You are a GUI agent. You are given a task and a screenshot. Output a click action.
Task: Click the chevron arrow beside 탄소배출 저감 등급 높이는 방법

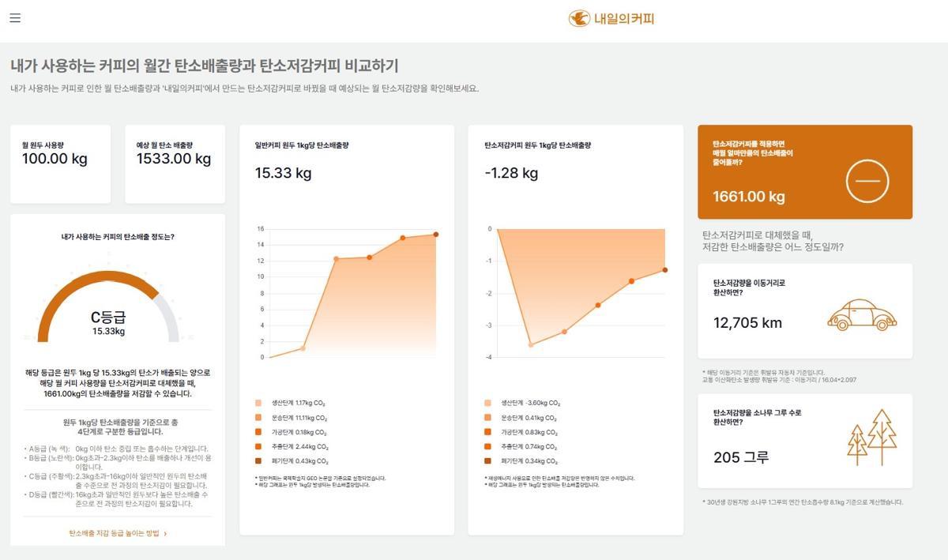pos(165,533)
